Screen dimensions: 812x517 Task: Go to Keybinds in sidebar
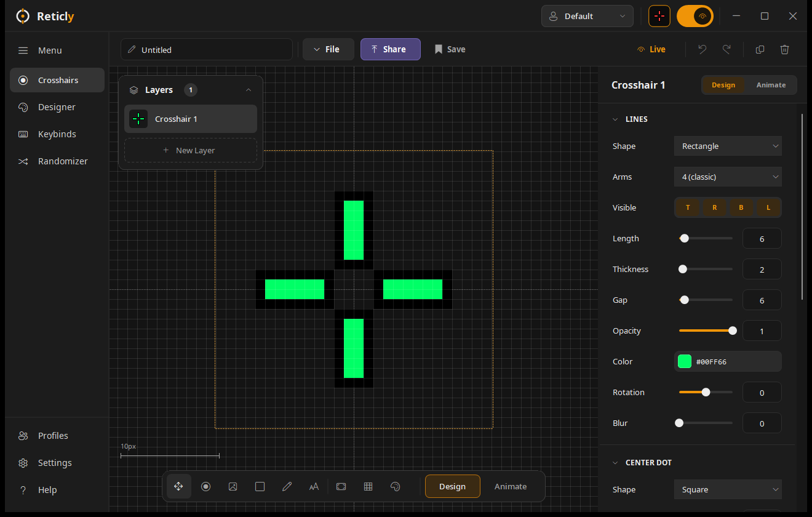click(57, 134)
